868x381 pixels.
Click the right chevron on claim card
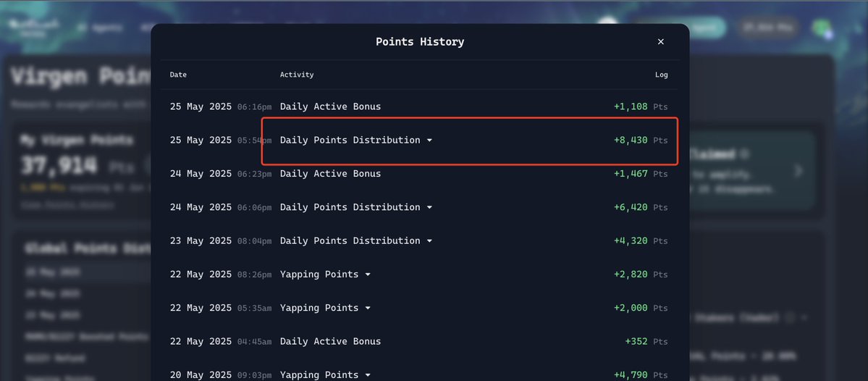pyautogui.click(x=799, y=170)
